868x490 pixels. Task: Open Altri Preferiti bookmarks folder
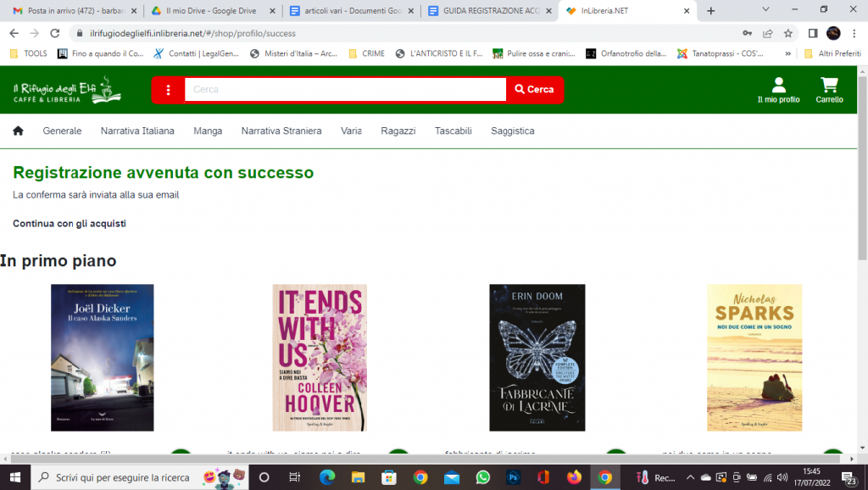click(x=833, y=53)
